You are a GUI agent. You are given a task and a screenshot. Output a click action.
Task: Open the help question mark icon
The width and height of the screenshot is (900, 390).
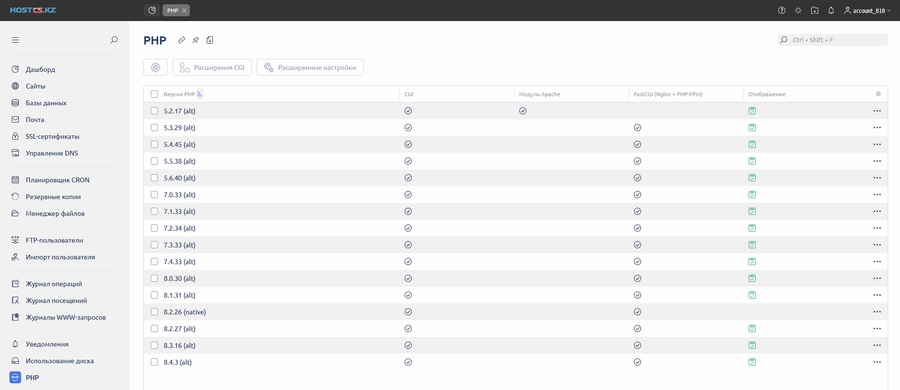[781, 10]
